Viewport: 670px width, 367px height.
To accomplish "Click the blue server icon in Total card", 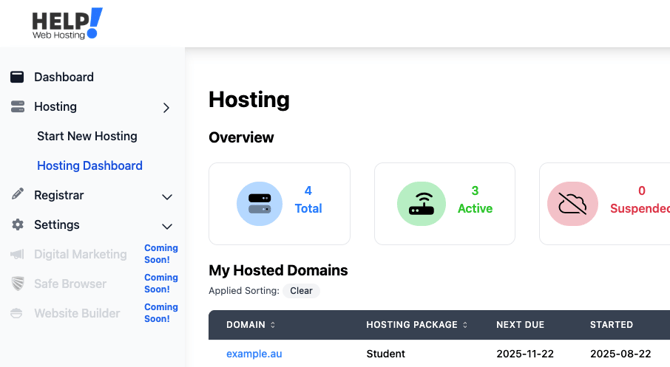I will [259, 204].
